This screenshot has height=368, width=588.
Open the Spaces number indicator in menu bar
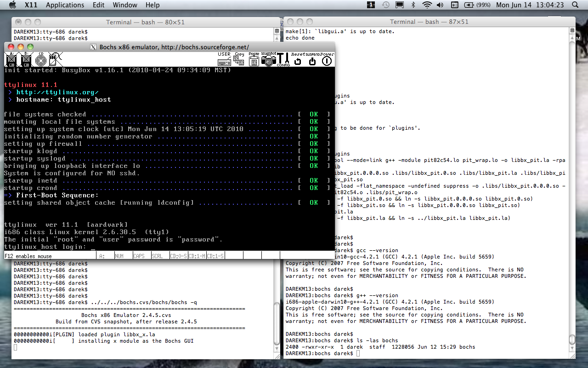pos(371,5)
